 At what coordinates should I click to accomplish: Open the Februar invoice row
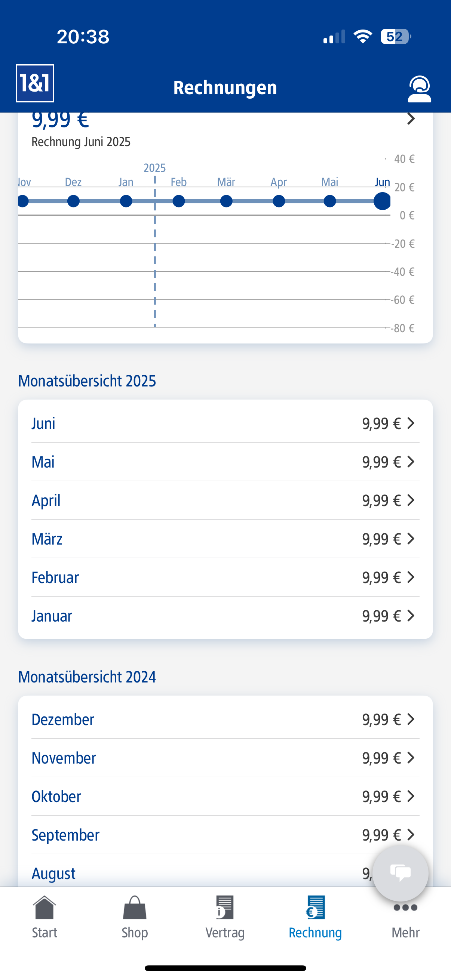(x=225, y=577)
